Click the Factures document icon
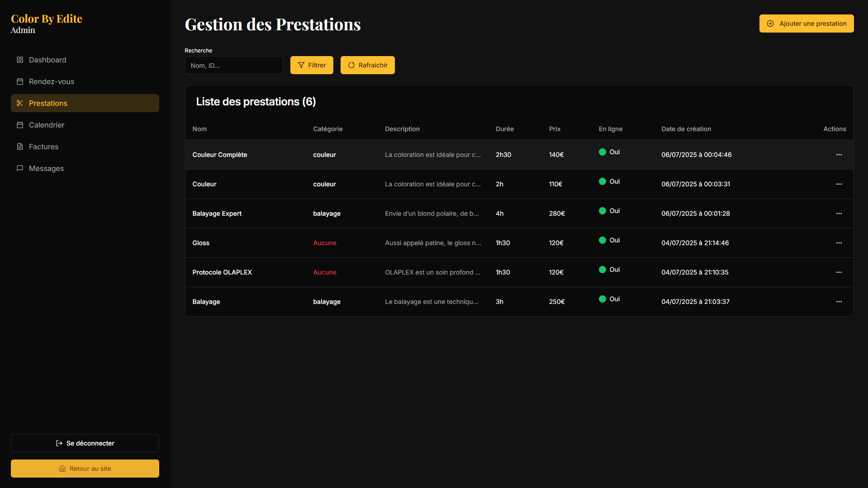The width and height of the screenshot is (868, 488). (x=20, y=147)
